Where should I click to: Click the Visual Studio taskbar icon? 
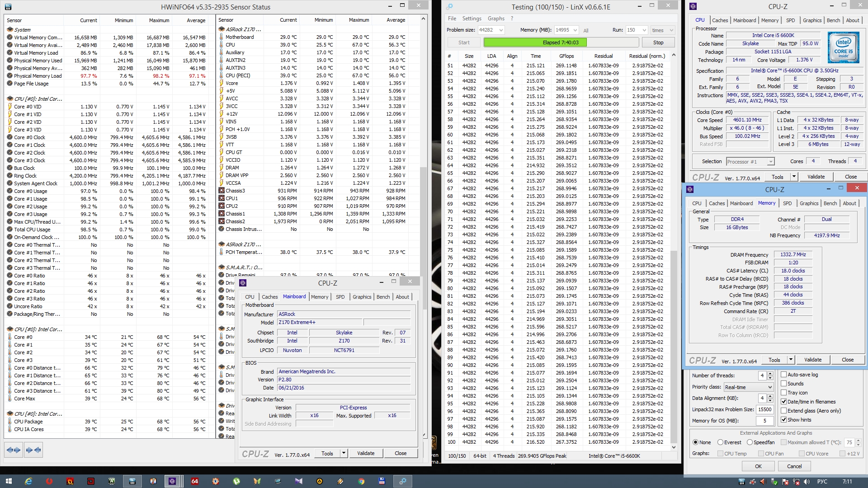tap(298, 481)
